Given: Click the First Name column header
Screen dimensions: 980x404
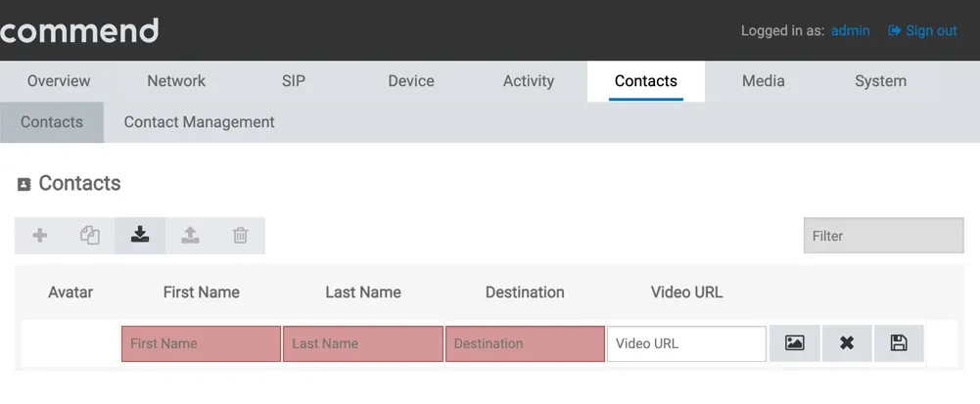Looking at the screenshot, I should (202, 292).
